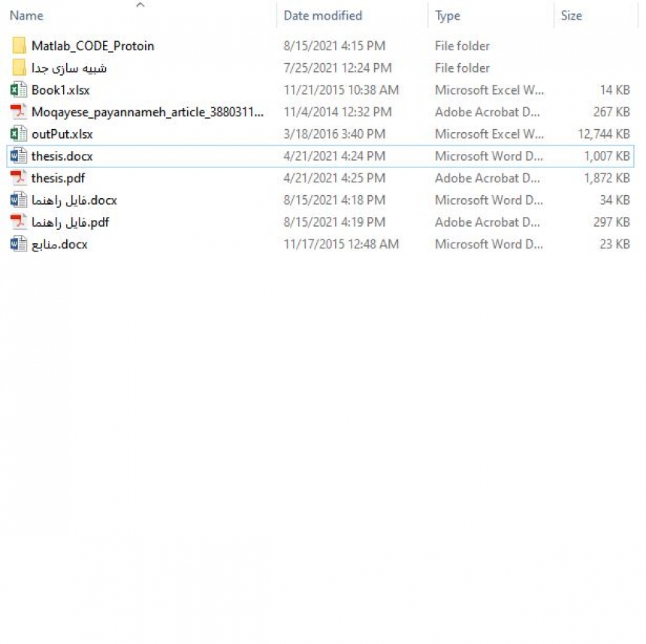Select the منابع.docx file name
The image size is (646, 644).
tap(59, 244)
